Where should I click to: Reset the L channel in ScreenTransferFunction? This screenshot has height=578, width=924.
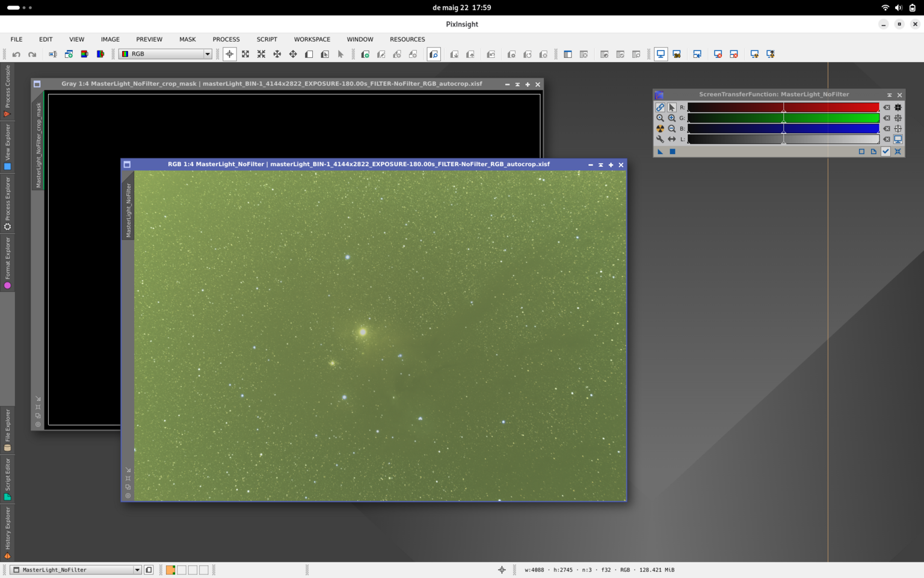tap(886, 139)
